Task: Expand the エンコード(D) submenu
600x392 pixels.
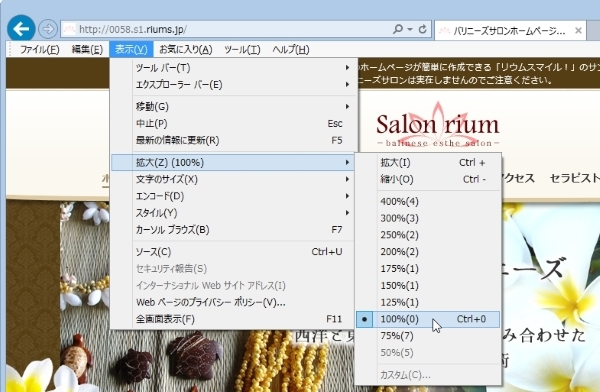Action: point(234,196)
